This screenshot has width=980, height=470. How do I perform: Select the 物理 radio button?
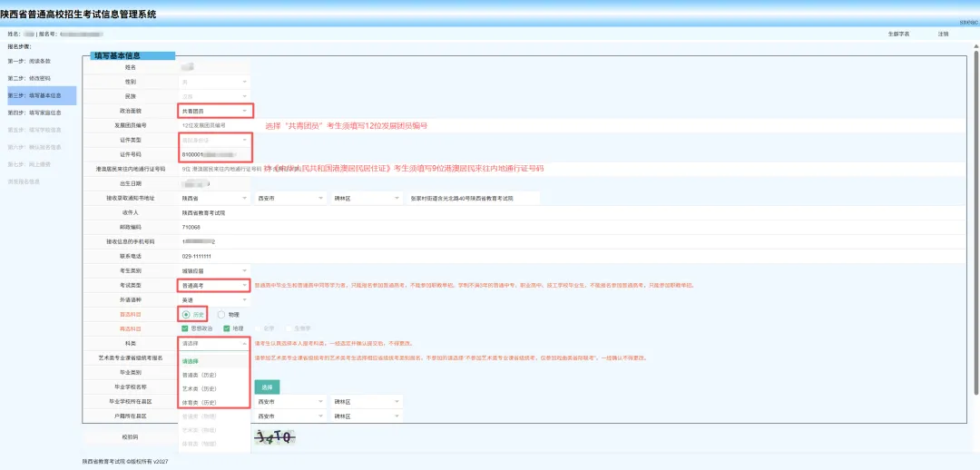221,314
